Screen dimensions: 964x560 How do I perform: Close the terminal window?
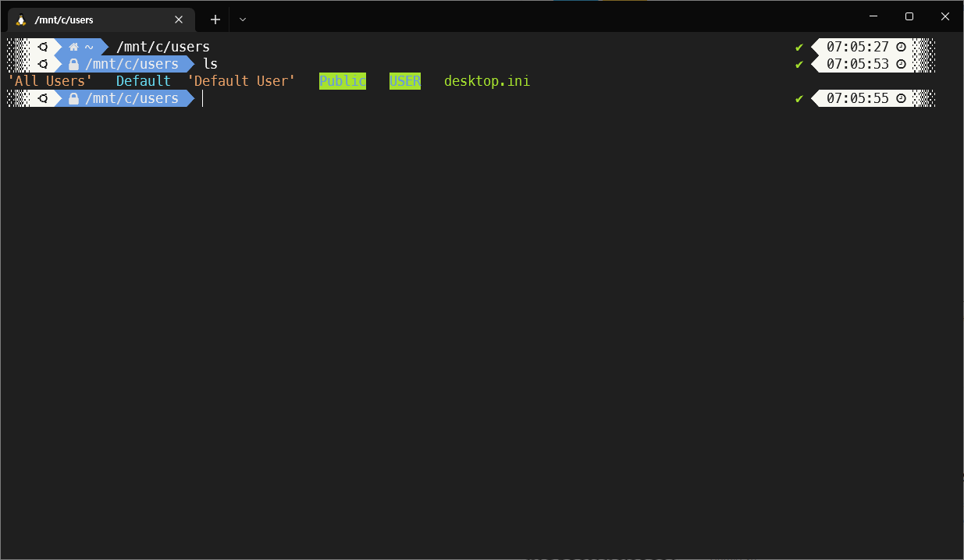tap(945, 16)
